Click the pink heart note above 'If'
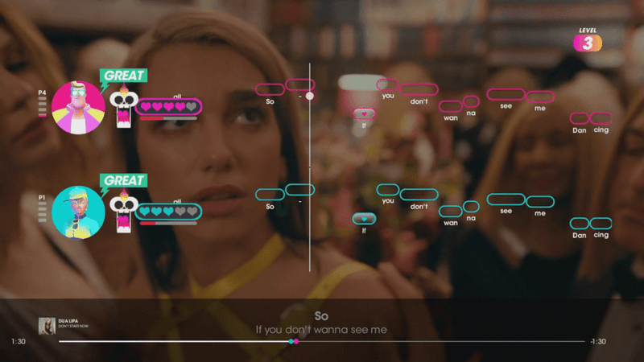Image resolution: width=644 pixels, height=362 pixels. (364, 113)
